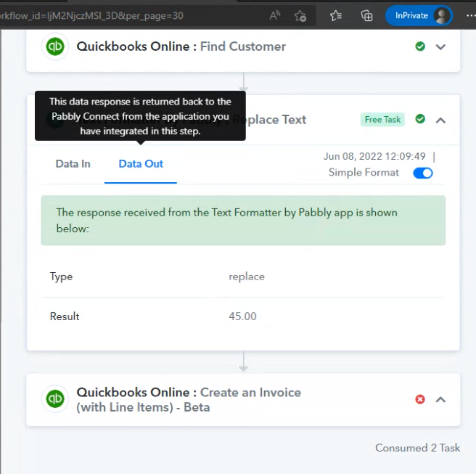
Task: Switch to the Data In tab
Action: point(73,163)
